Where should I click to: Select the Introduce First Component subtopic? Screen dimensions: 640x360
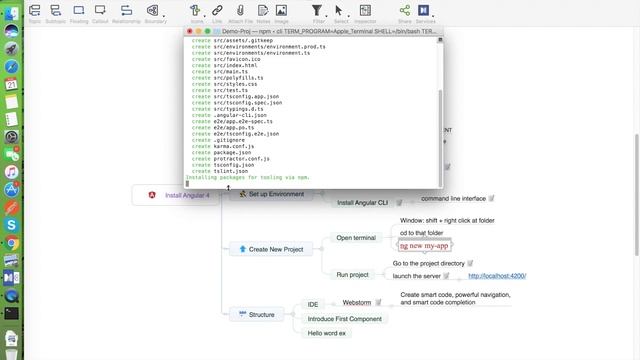tap(345, 319)
